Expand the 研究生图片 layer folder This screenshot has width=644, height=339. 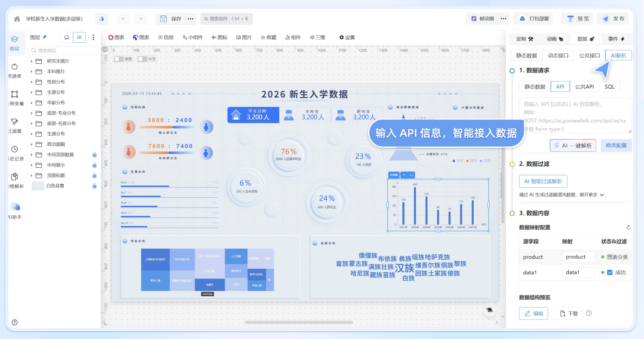click(32, 61)
